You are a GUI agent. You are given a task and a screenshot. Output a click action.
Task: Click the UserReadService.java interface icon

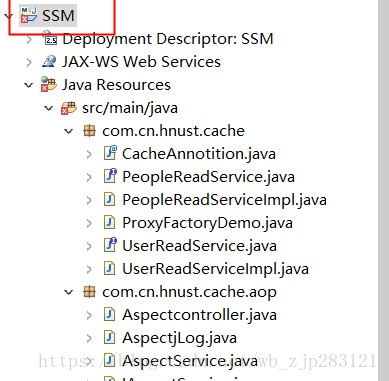[110, 245]
